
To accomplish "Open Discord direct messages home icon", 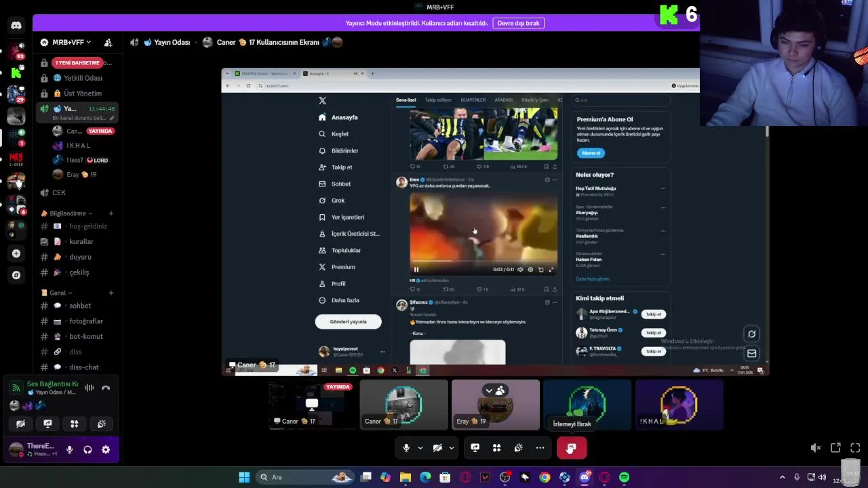I will click(16, 25).
